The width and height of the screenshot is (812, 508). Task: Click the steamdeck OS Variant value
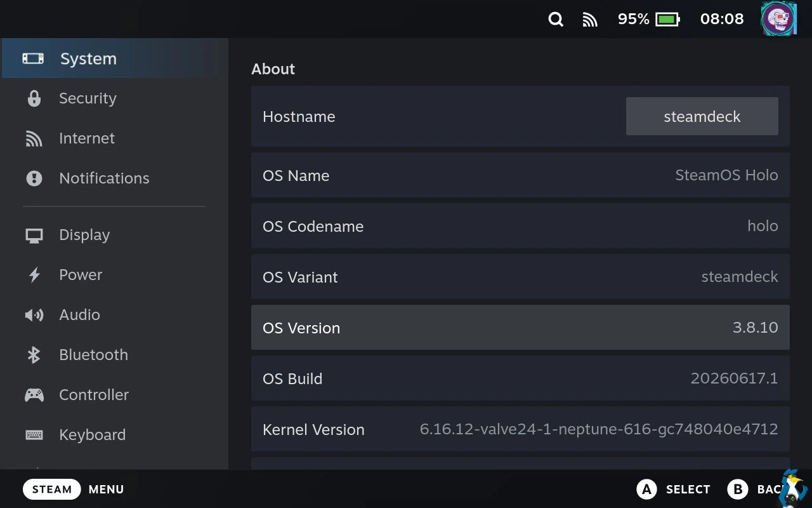click(x=740, y=277)
